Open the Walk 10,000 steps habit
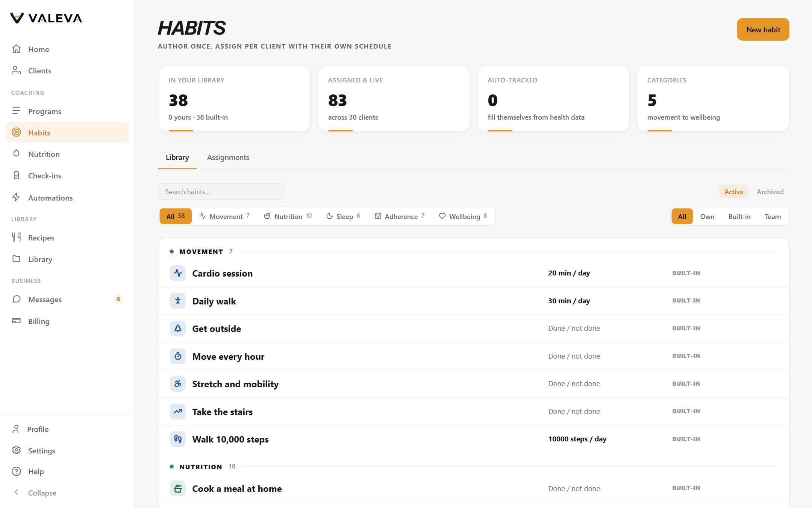Viewport: 812px width, 508px height. 474,439
